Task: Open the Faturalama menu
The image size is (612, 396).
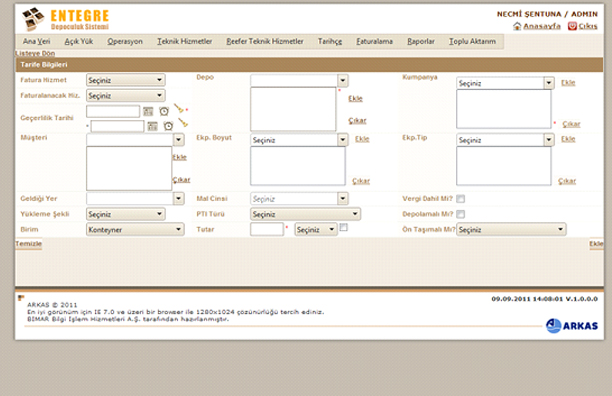Action: click(375, 41)
